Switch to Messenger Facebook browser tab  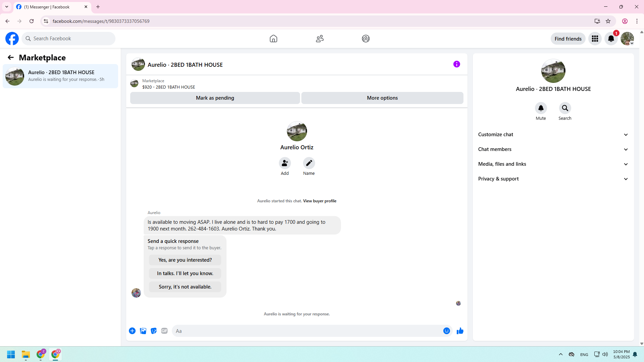point(52,7)
